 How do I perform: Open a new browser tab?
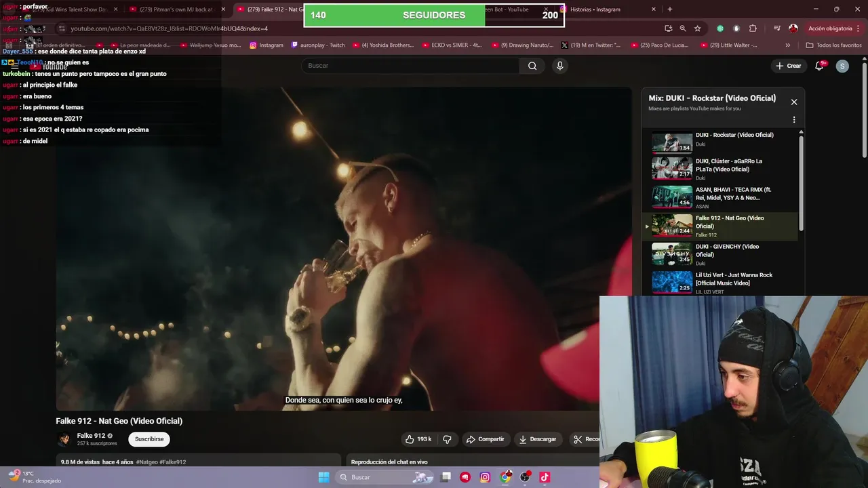click(670, 9)
